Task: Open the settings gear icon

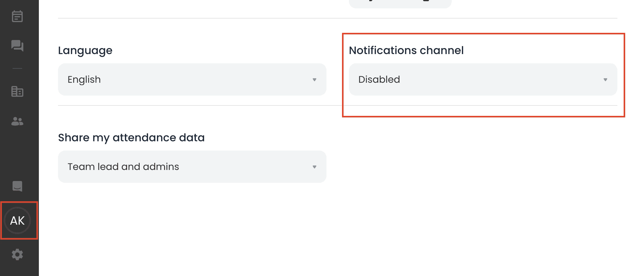Action: click(17, 254)
